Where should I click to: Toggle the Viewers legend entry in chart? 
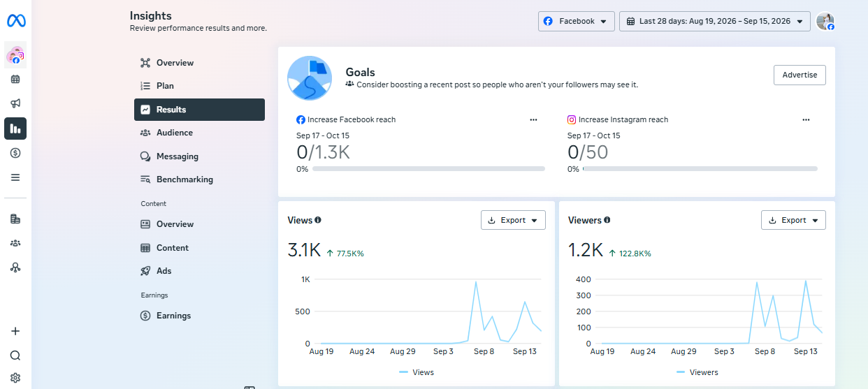(697, 372)
